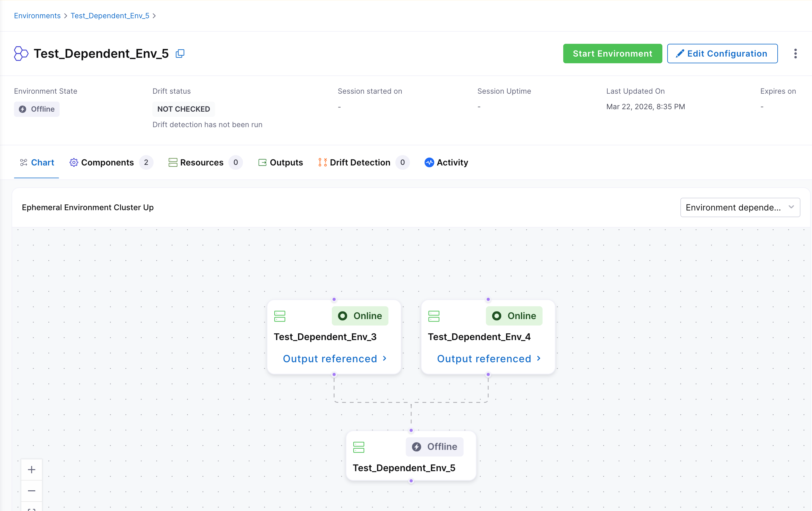This screenshot has height=511, width=812.
Task: Click server icon on Test_Dependent_Env_4 node
Action: point(434,316)
